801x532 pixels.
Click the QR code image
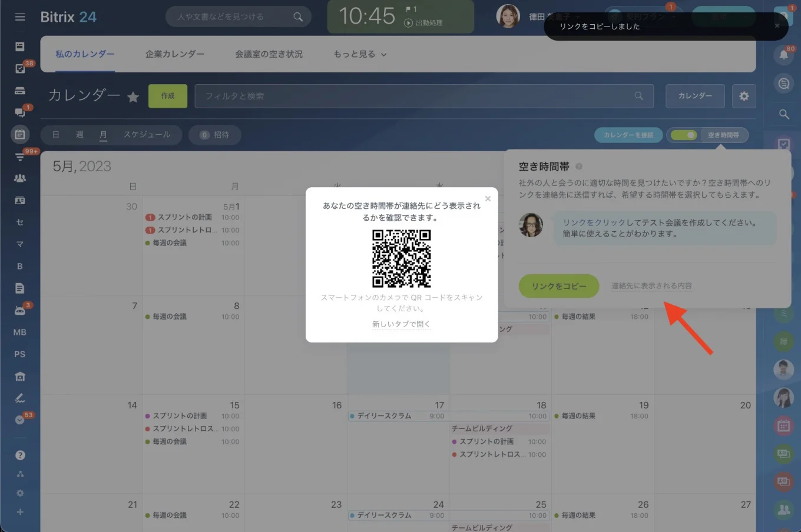(402, 258)
